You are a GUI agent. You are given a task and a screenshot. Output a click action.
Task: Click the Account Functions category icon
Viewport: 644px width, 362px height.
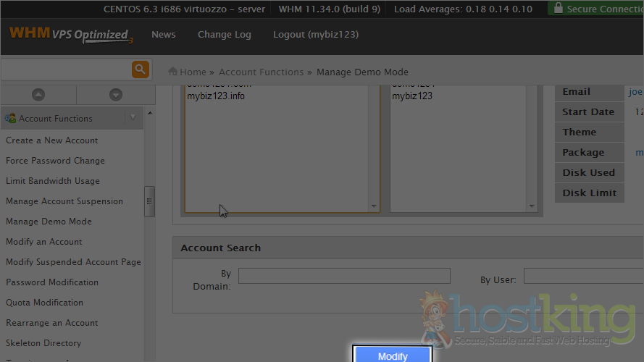(11, 118)
